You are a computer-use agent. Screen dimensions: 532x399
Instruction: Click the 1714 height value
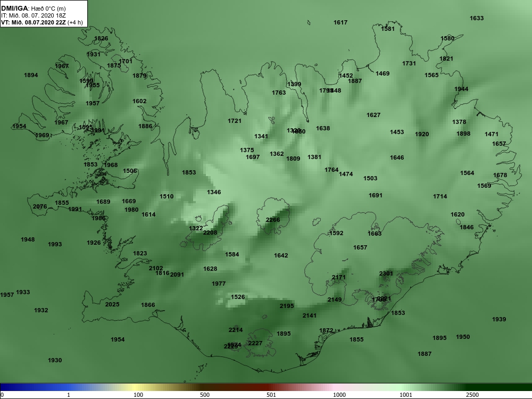point(440,196)
